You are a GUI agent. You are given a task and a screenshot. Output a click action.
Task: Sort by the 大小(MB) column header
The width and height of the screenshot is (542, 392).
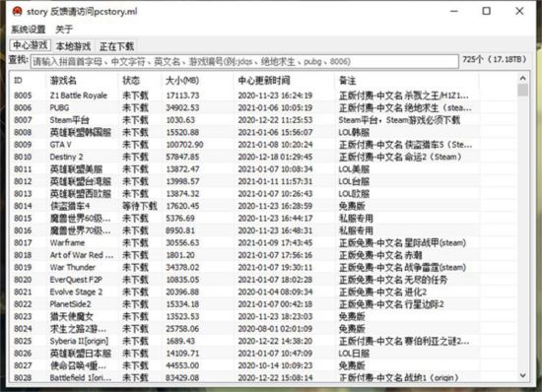tap(182, 81)
